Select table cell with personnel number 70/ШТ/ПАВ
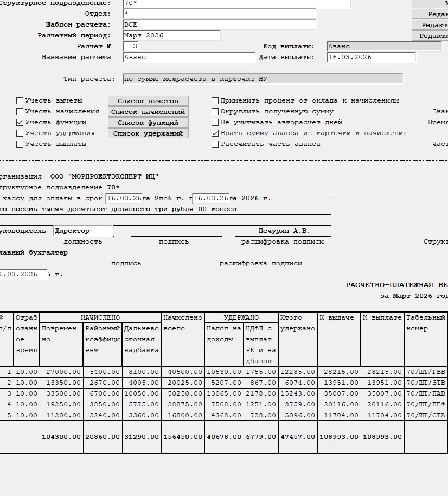 point(425,393)
